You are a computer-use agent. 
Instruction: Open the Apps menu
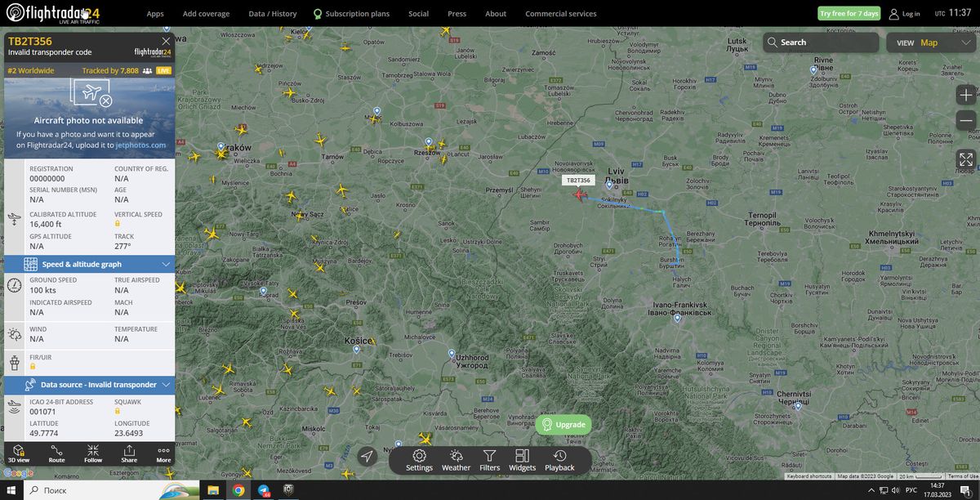pos(155,14)
